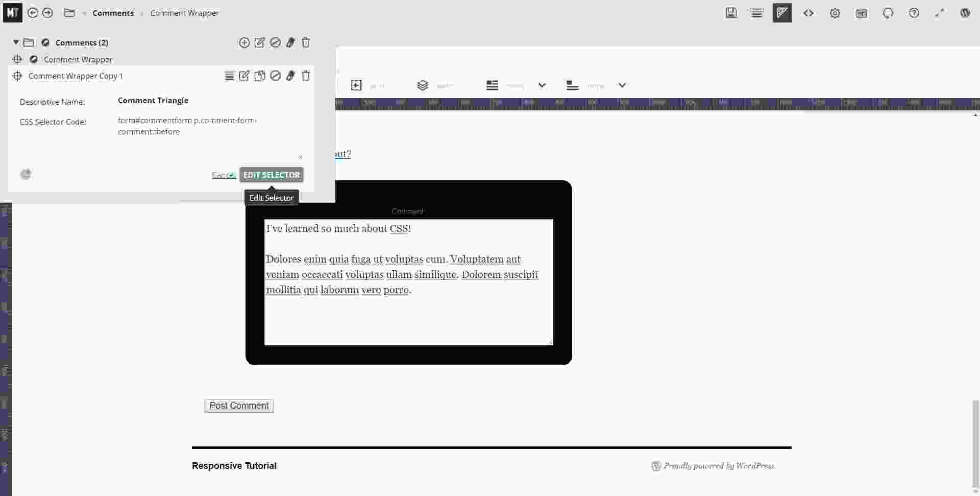Click the duplicate icon for Comment Wrapper Copy 1
Viewport: 980px width, 496px height.
260,76
